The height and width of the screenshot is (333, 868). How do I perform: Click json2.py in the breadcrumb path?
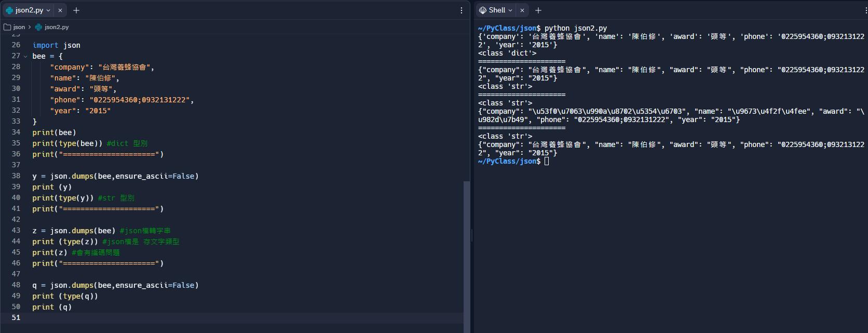tap(57, 27)
